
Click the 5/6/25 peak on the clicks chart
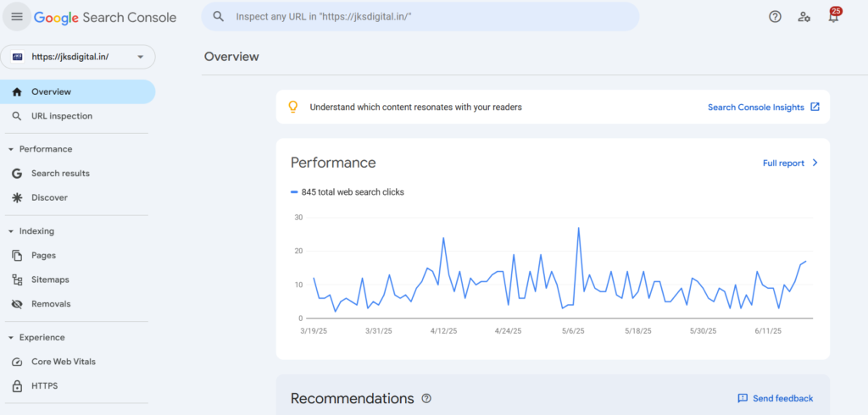click(x=578, y=228)
